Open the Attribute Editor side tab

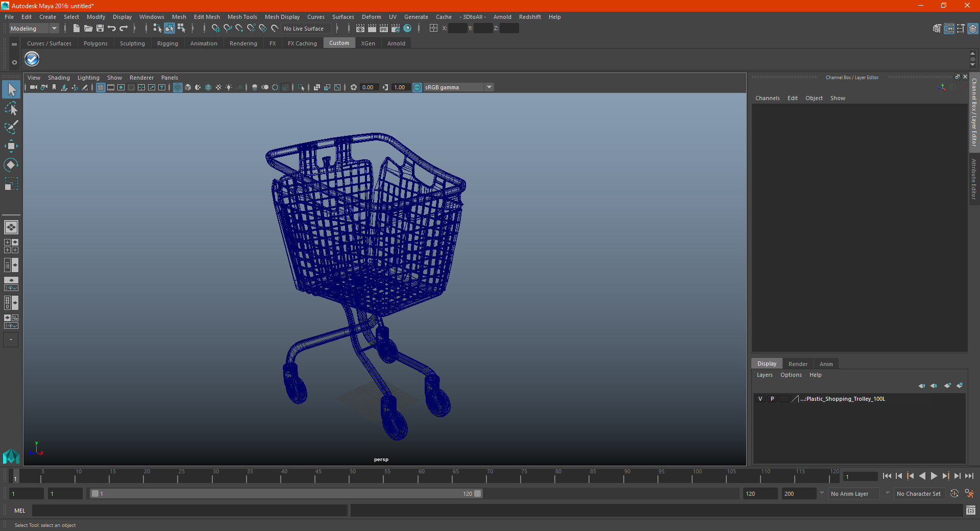[x=974, y=179]
